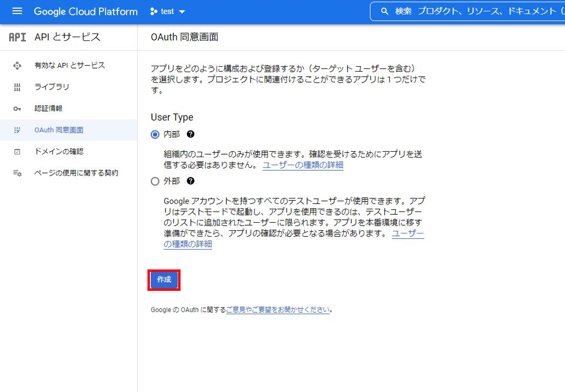Open the ユーザーの種類の詳細 link
This screenshot has width=565, height=392.
[303, 165]
